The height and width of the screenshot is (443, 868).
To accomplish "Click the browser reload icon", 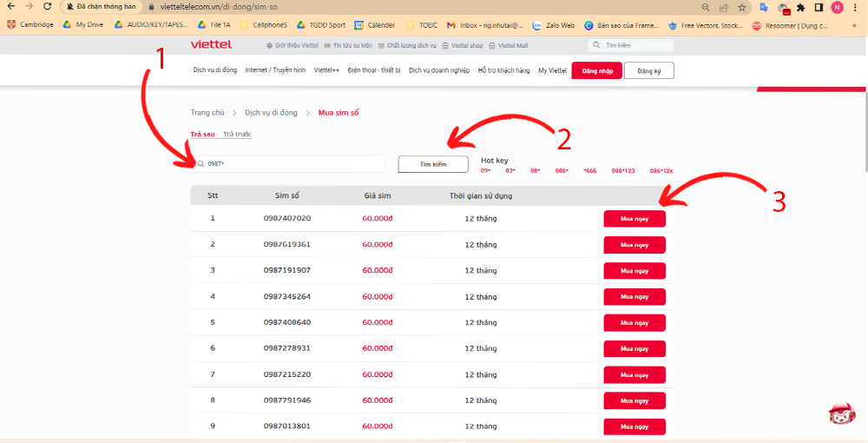I will tap(47, 7).
